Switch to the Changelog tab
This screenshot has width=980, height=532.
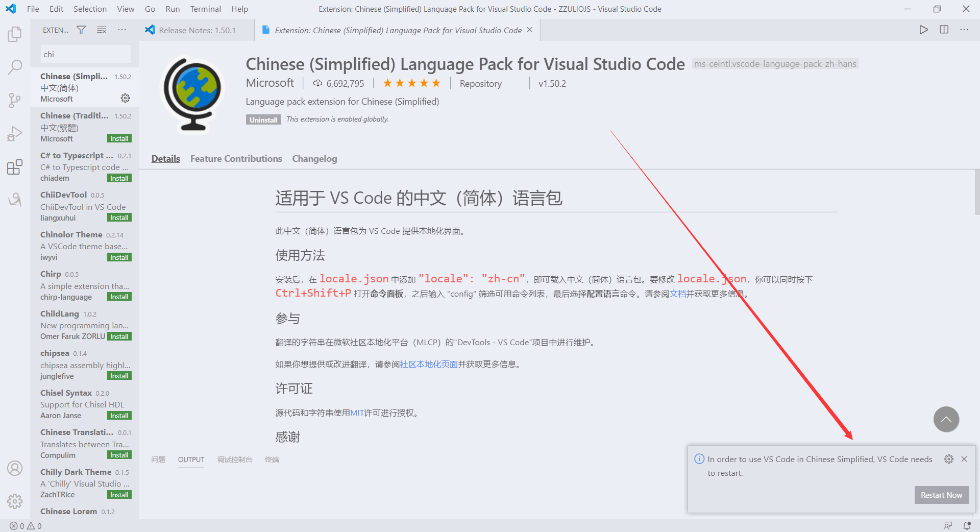(314, 159)
